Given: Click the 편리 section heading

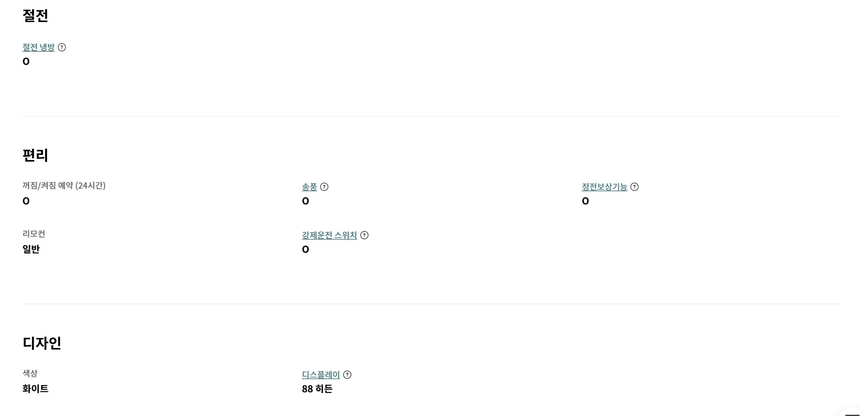Looking at the screenshot, I should click(35, 155).
